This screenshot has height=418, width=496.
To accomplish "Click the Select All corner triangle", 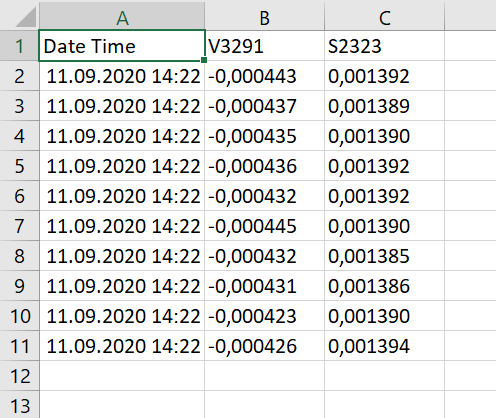I will (25, 17).
